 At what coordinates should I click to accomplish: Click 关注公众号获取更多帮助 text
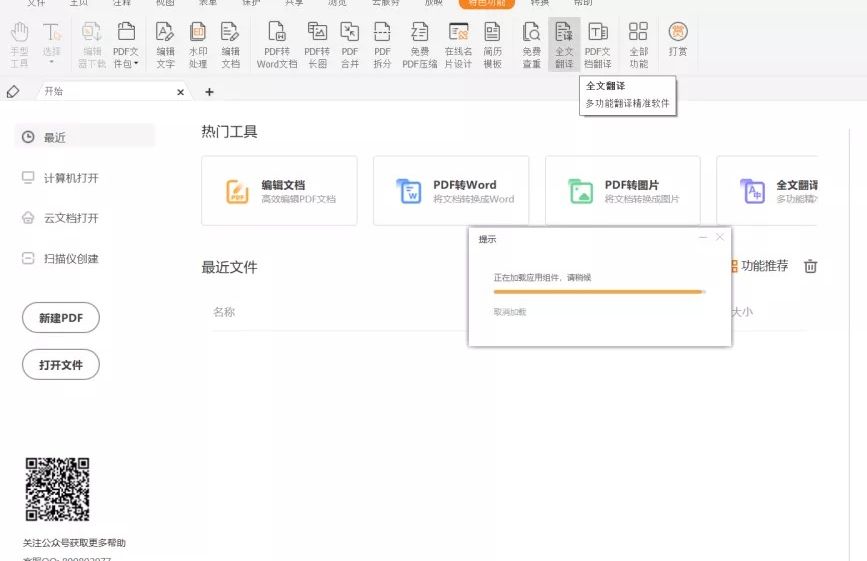point(74,543)
